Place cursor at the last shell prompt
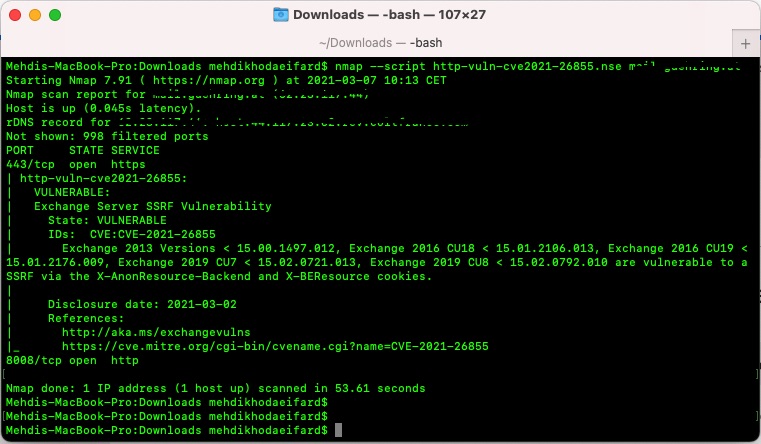This screenshot has height=444, width=761. click(338, 430)
